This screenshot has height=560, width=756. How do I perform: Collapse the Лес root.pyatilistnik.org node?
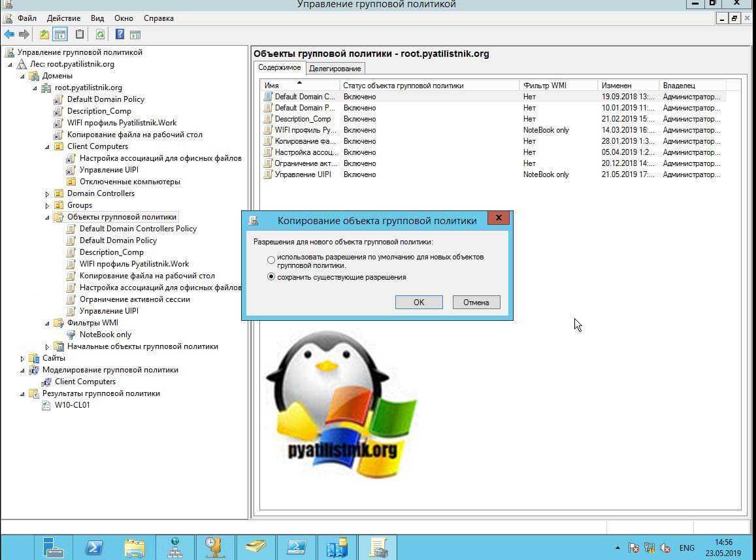point(10,64)
